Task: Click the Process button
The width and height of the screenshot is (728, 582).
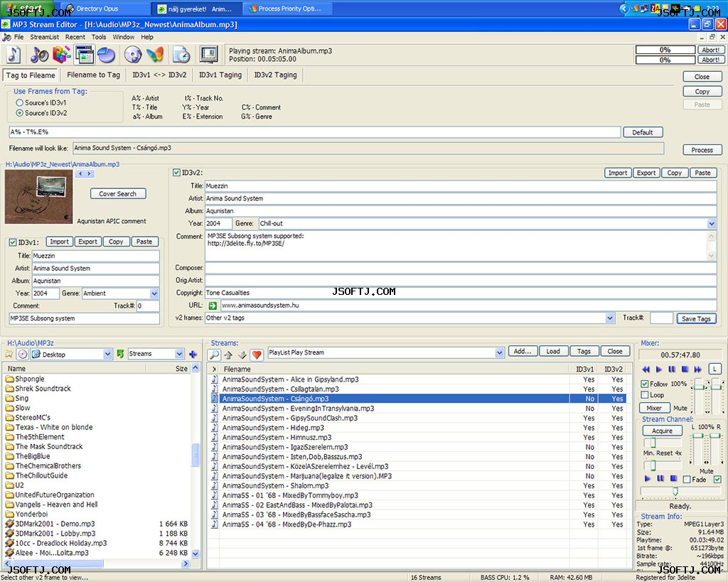Action: pos(702,150)
